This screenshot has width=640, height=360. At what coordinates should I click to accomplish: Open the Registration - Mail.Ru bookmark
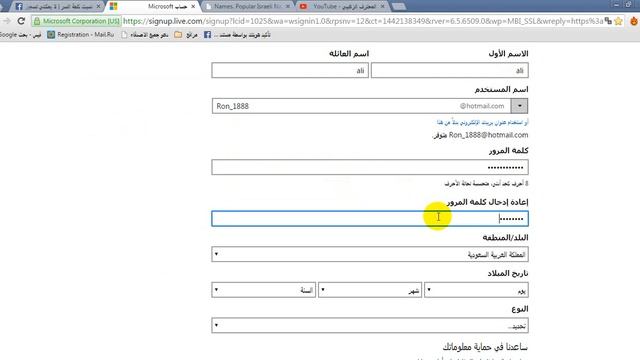click(x=80, y=35)
